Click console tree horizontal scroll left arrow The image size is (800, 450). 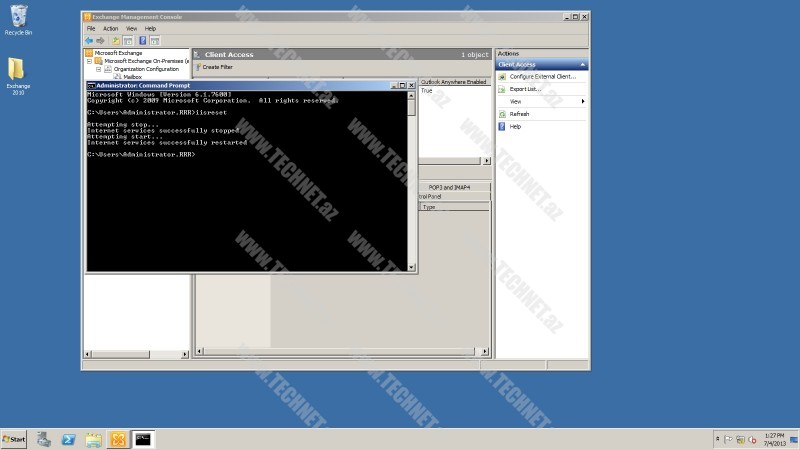pos(88,354)
